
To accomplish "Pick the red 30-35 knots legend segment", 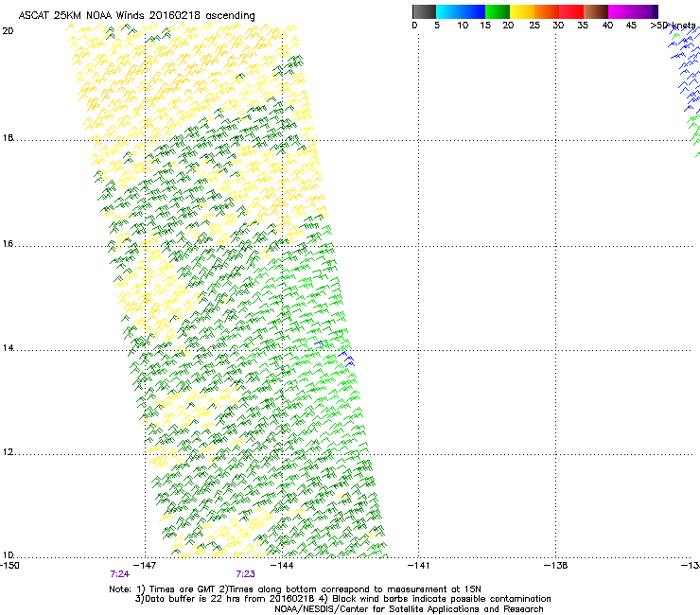I will click(x=571, y=11).
